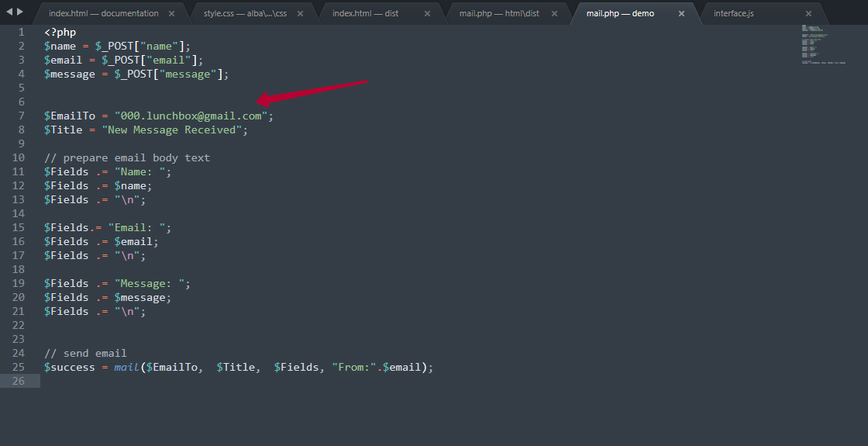Click line number 7 in the gutter
This screenshot has width=868, height=446.
[21, 116]
